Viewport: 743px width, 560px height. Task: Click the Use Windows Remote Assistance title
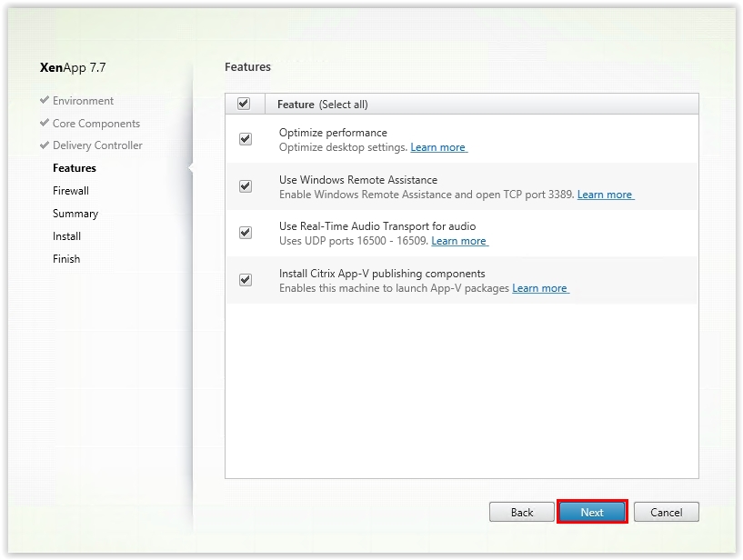[358, 180]
